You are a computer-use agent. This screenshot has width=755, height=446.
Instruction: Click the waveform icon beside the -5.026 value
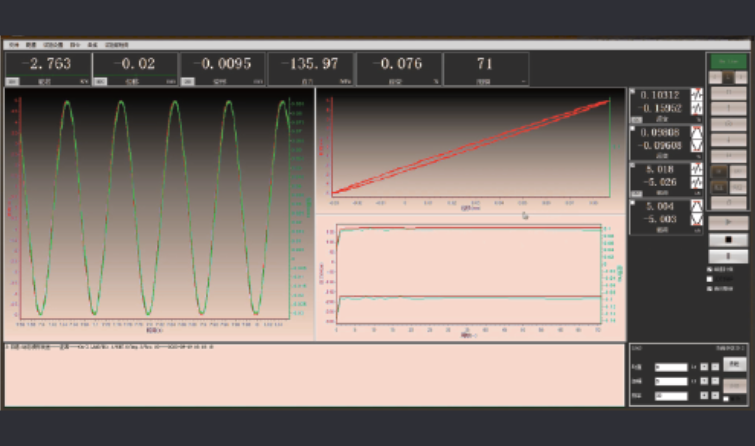(697, 183)
